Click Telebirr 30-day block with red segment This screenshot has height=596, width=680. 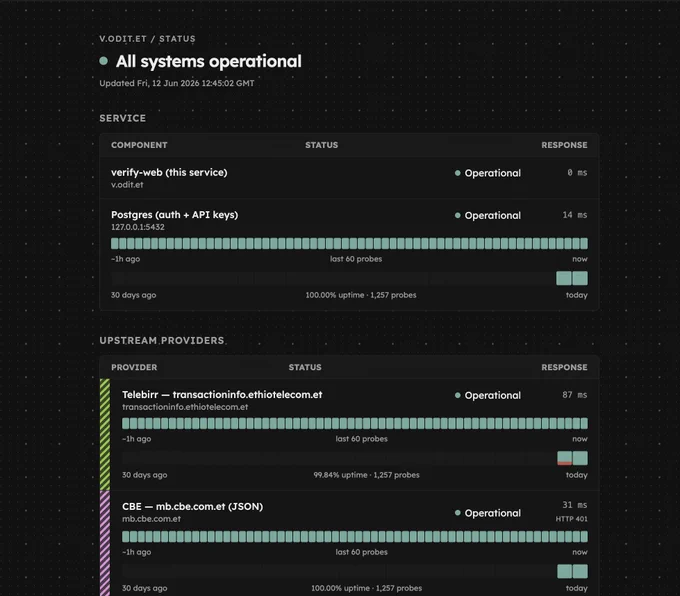click(x=565, y=458)
